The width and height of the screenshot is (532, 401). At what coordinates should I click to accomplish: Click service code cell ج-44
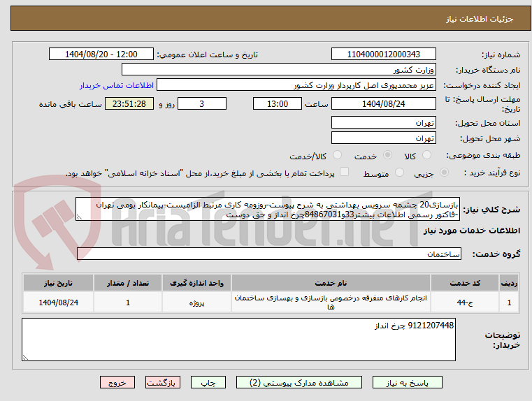(465, 302)
